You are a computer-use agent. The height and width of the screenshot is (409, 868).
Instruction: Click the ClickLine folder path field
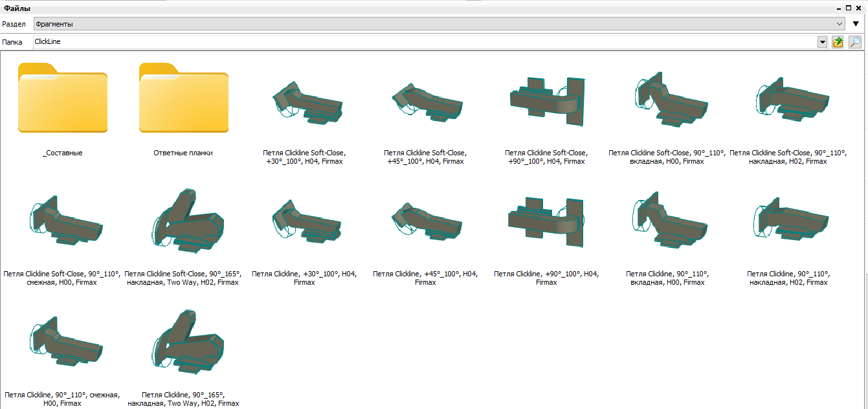425,42
